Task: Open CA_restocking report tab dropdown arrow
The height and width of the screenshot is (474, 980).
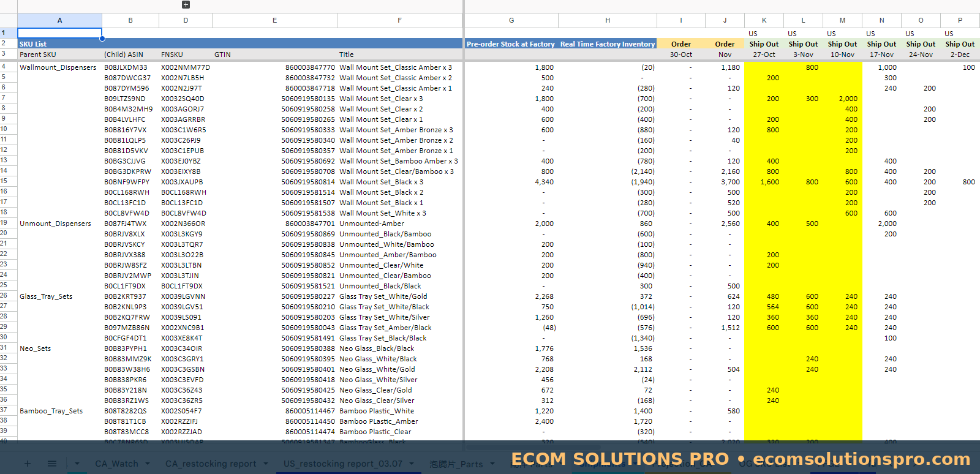Action: click(266, 464)
